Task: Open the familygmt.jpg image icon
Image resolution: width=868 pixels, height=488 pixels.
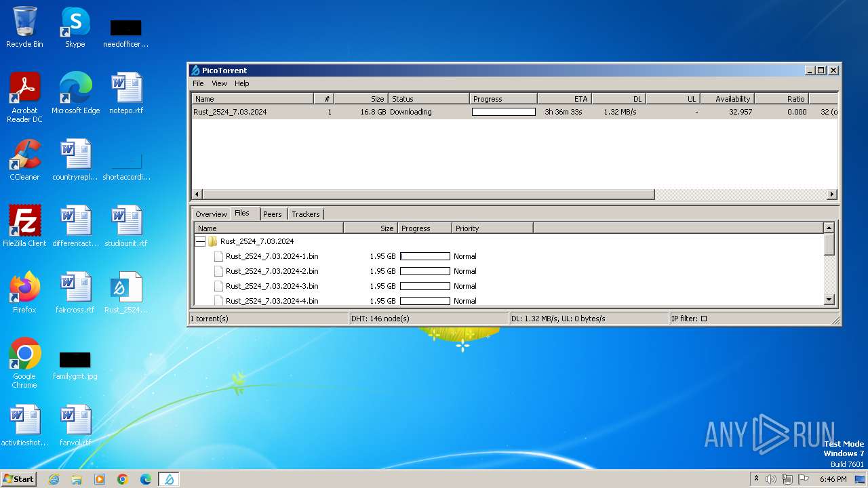Action: coord(75,366)
